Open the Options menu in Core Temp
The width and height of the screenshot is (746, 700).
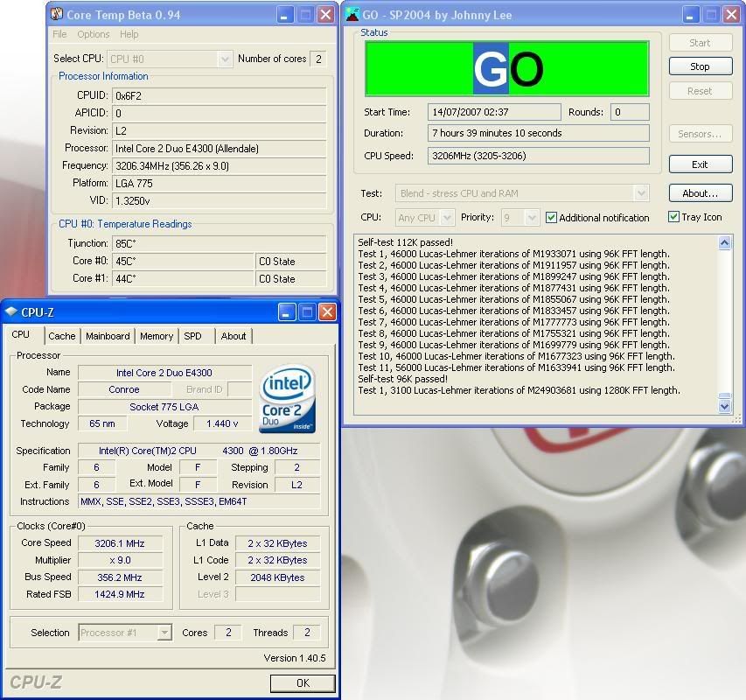[94, 34]
